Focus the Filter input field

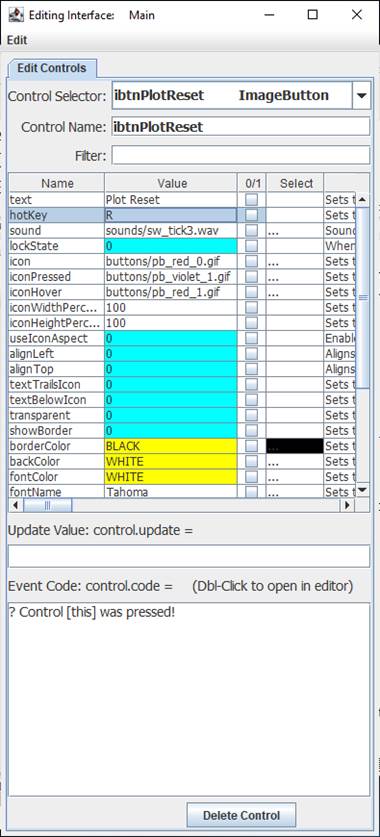click(x=241, y=155)
